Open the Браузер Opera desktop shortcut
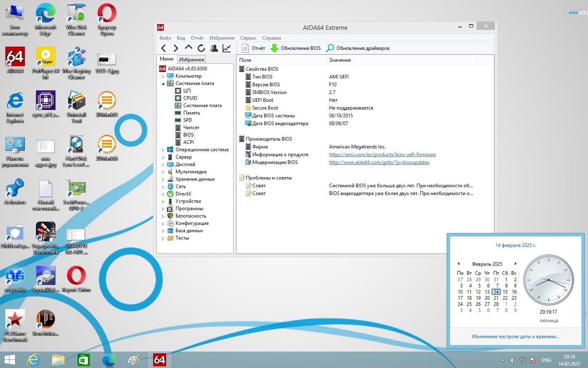588x368 pixels. point(107,20)
